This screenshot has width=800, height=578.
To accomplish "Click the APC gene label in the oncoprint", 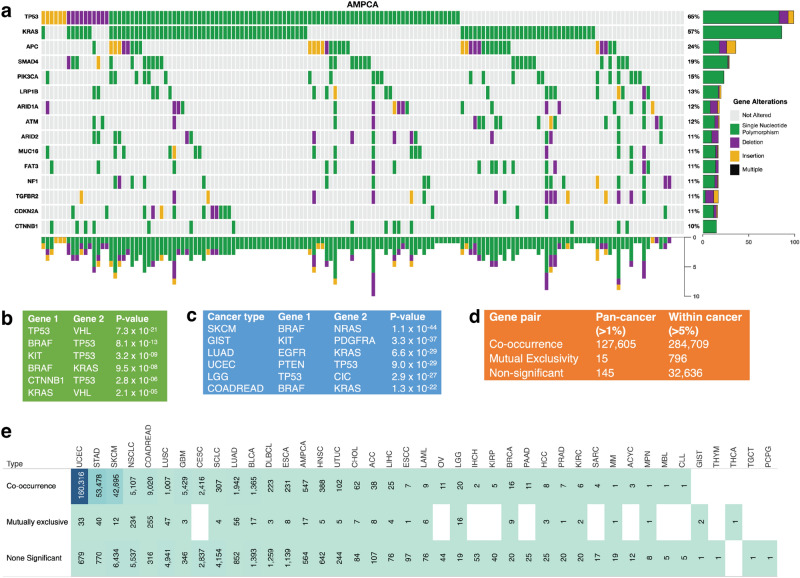I will coord(35,46).
